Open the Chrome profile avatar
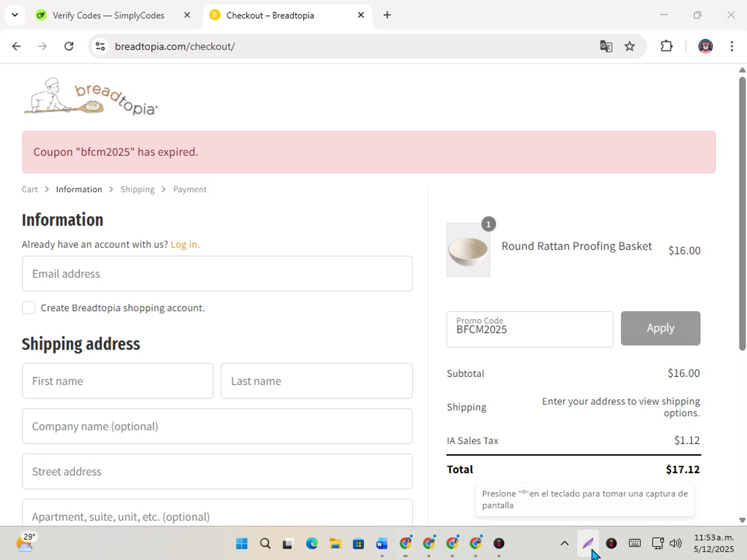The width and height of the screenshot is (747, 560). click(x=705, y=46)
